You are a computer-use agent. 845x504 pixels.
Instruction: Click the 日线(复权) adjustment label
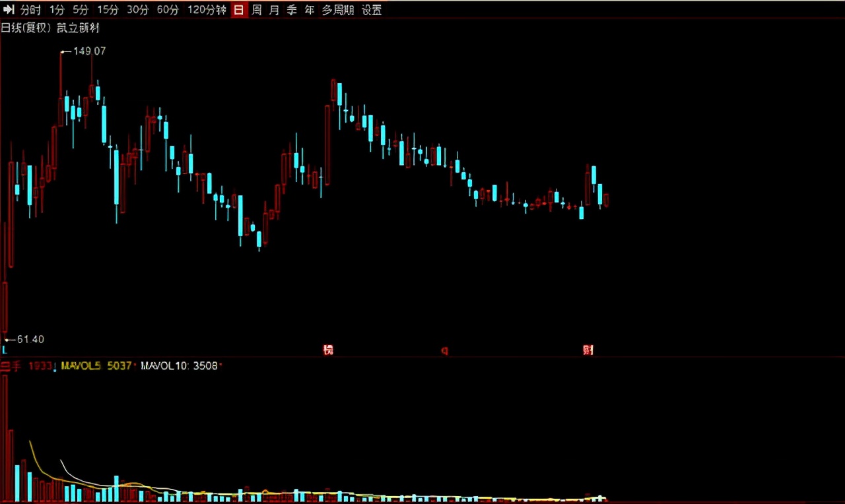pyautogui.click(x=26, y=28)
